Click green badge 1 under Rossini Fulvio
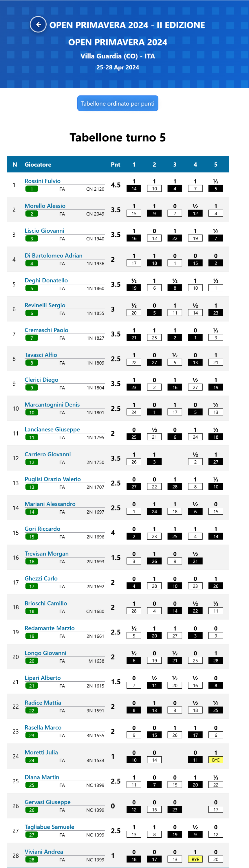The width and height of the screenshot is (249, 868). pos(32,189)
